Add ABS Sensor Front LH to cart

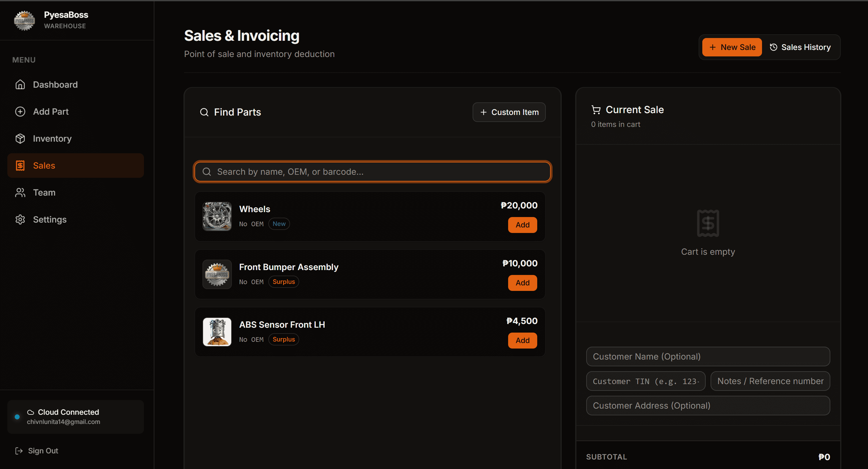point(522,341)
